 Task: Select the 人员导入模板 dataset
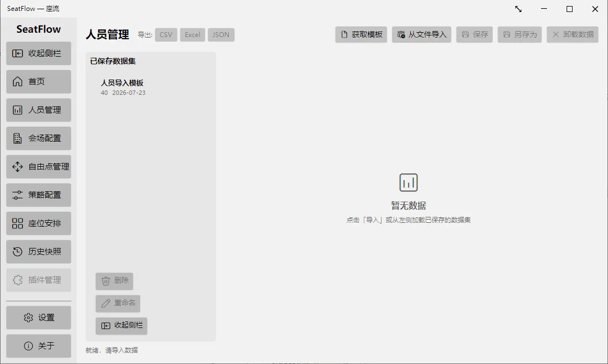tap(150, 87)
